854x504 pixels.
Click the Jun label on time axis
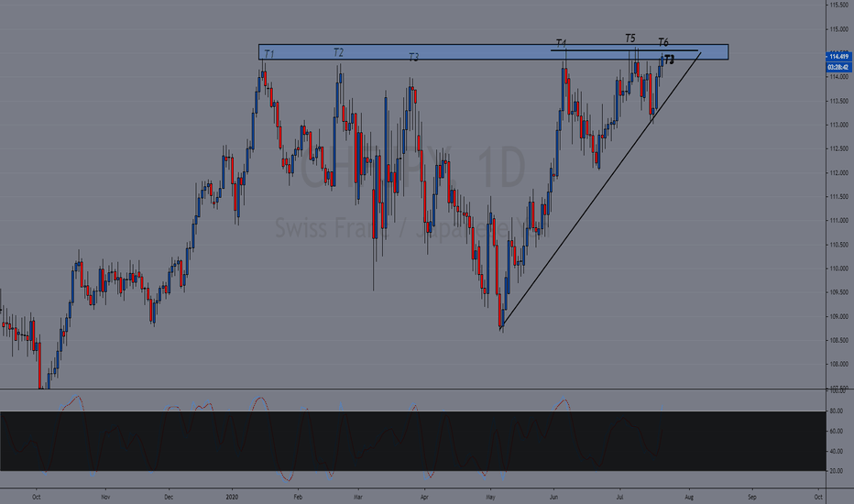tap(553, 497)
